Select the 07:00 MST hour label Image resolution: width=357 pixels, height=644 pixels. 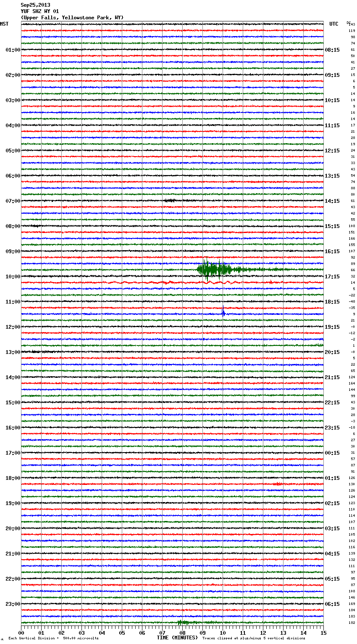[13, 201]
